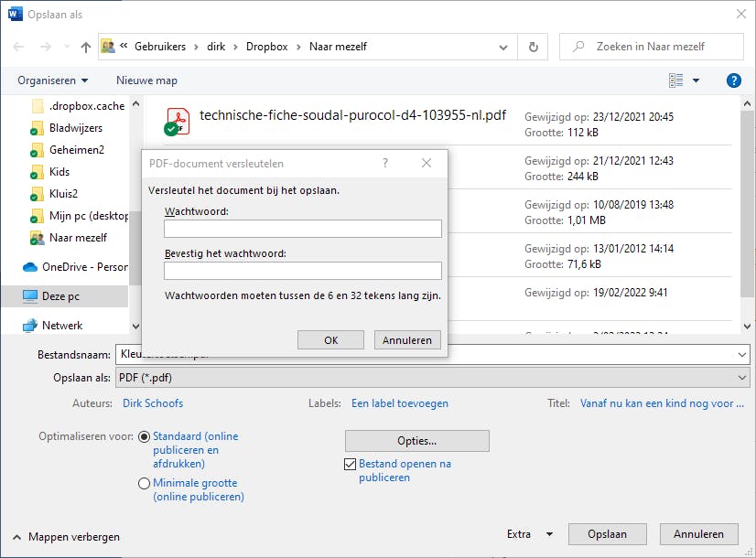Screen dimensions: 756x558
Task: Toggle Bestand openen na publiceren checkbox
Action: coord(350,465)
